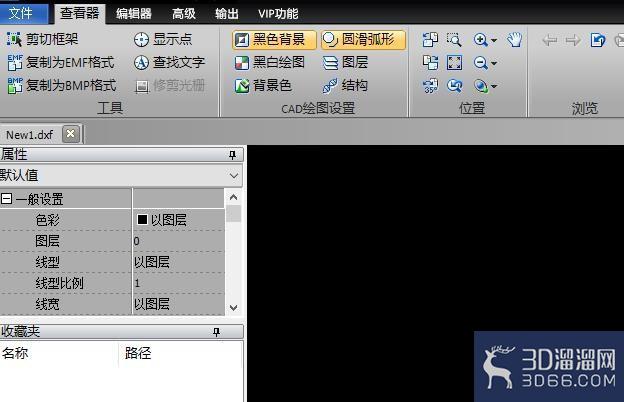Screen dimensions: 624x402
Task: Click the properties scrollbar up arrow
Action: click(234, 197)
